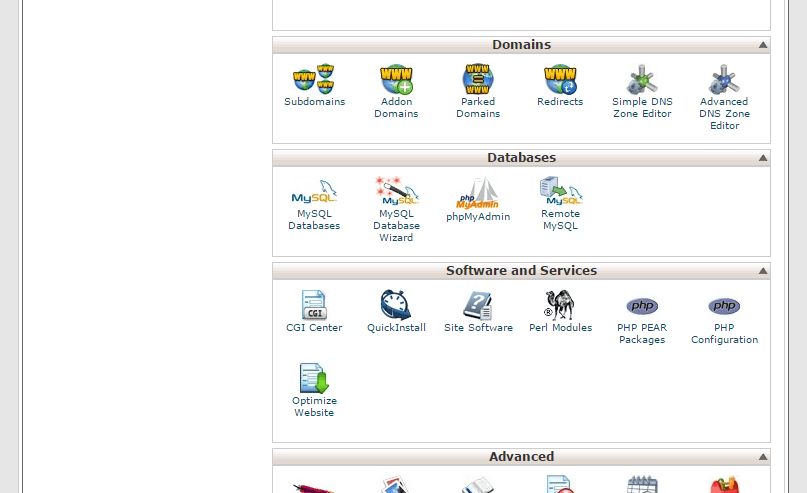The height and width of the screenshot is (493, 807).
Task: Click the Site Software text link
Action: coord(478,328)
